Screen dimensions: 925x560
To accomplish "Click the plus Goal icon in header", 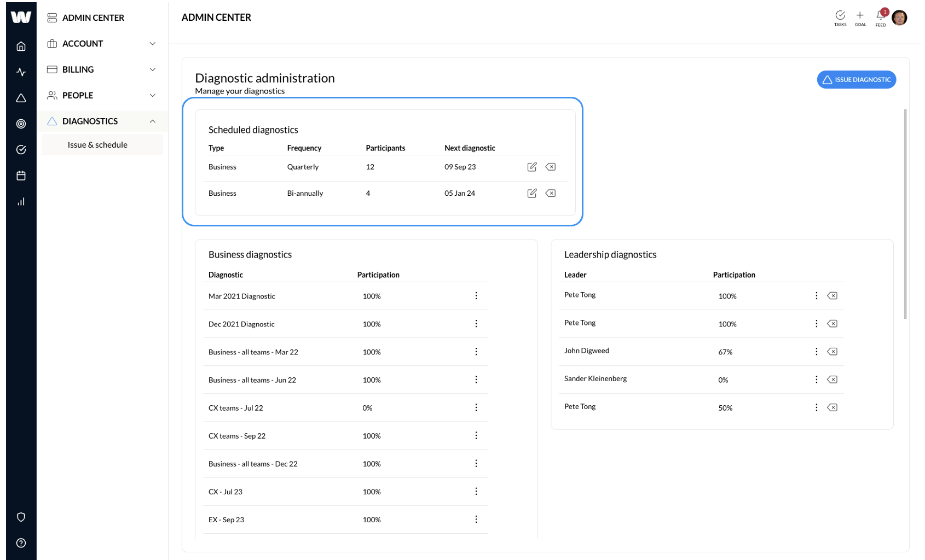I will point(860,18).
